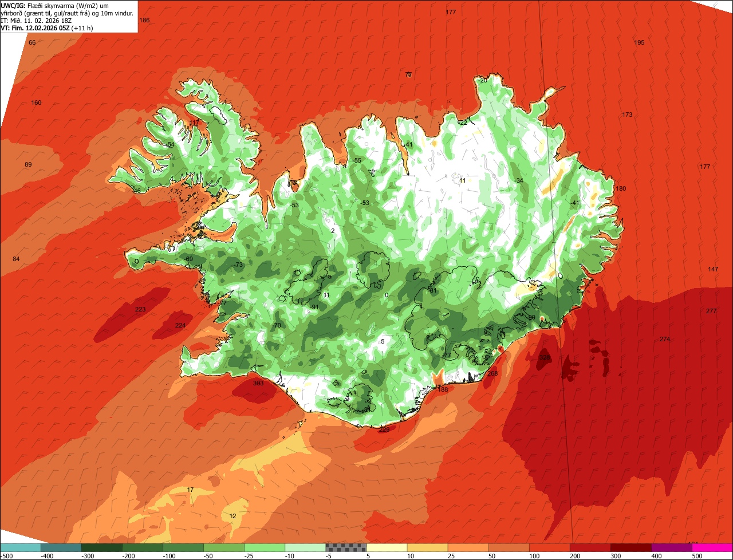733x560 pixels.
Task: Click the teal -400 legend swatch
Action: [61, 547]
